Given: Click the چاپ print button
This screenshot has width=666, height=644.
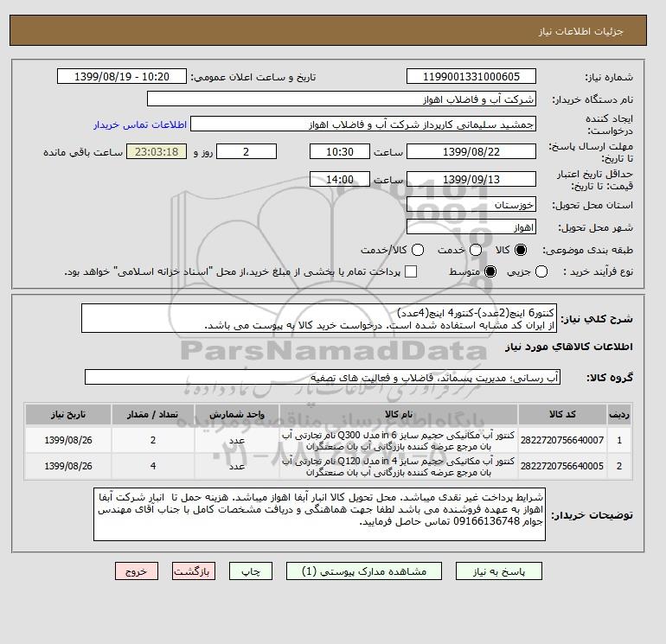Looking at the screenshot, I should pyautogui.click(x=251, y=571).
